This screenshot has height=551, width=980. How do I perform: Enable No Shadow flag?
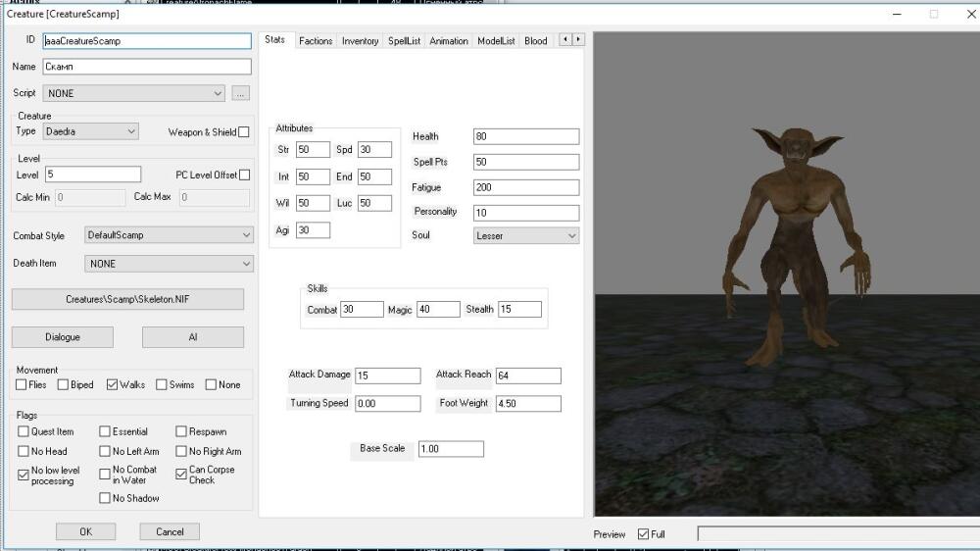click(105, 498)
